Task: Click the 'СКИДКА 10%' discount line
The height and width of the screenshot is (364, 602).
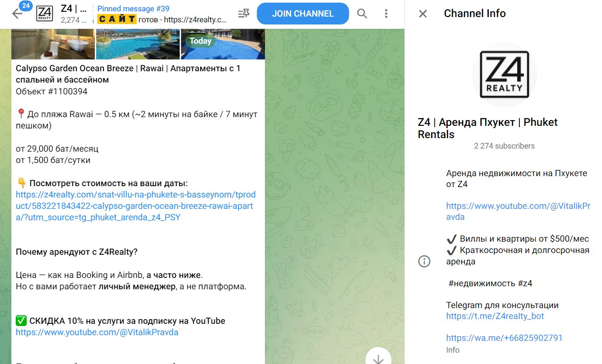Action: [x=121, y=321]
